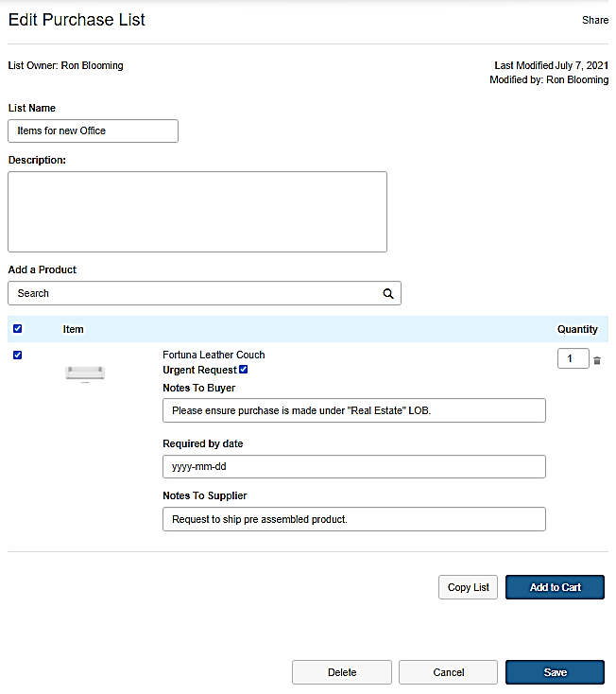Click the Notes To Buyer field

pyautogui.click(x=354, y=410)
